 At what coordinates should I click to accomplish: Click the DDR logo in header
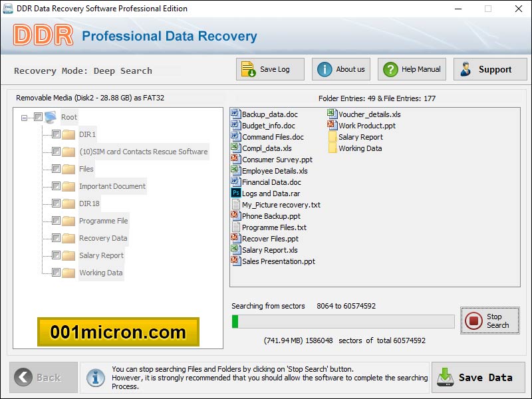pyautogui.click(x=43, y=35)
